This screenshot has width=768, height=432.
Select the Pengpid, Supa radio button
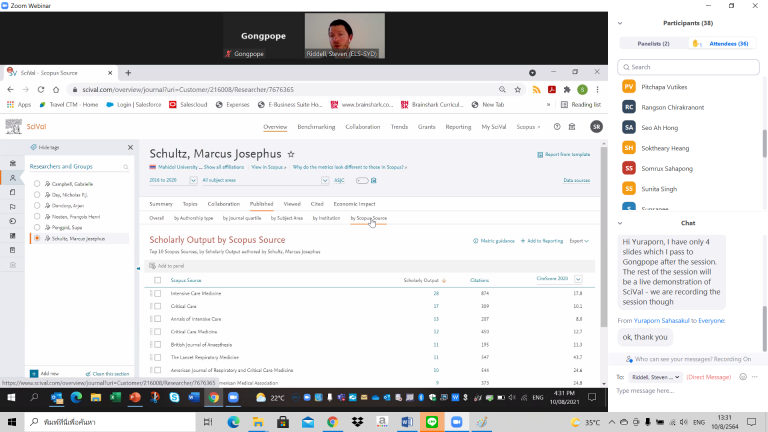[37, 227]
